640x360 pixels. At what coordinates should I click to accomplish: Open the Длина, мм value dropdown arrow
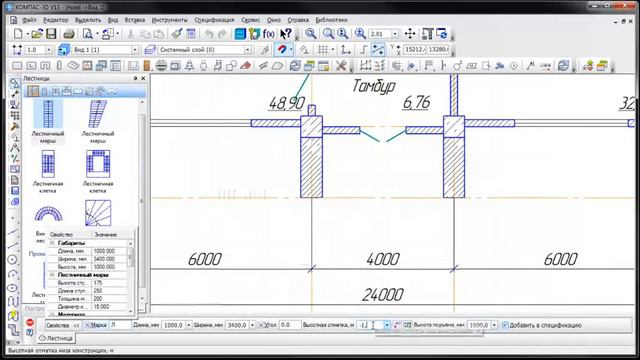(x=189, y=325)
